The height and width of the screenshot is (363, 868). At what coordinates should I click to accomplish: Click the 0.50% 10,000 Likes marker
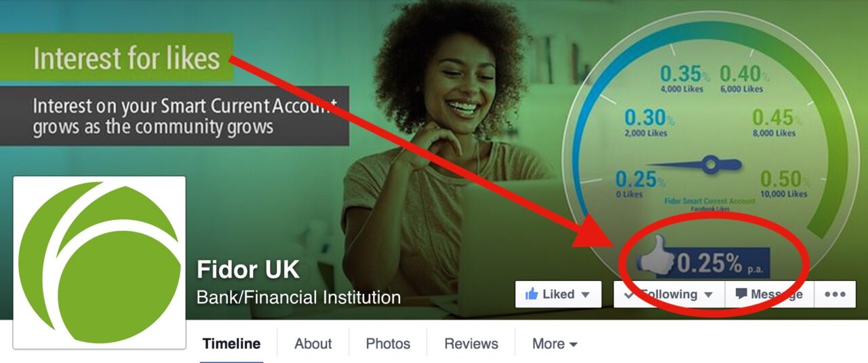pos(784,184)
